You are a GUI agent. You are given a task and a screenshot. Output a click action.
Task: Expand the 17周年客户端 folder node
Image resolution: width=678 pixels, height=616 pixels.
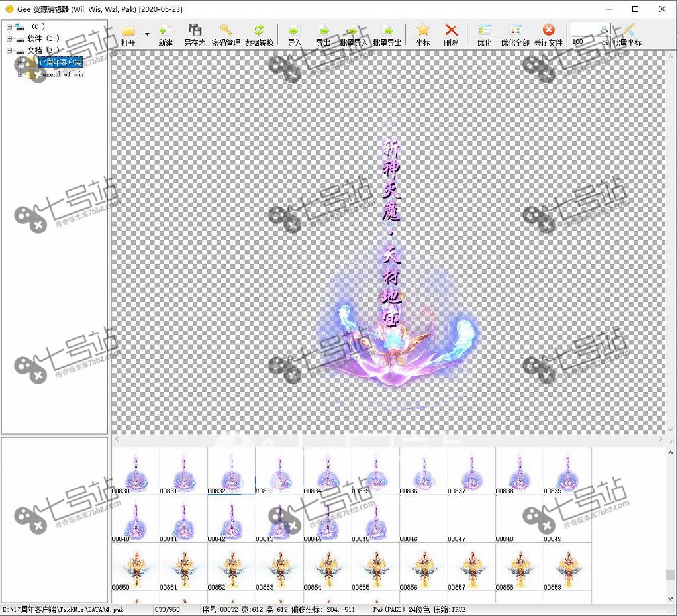click(20, 62)
